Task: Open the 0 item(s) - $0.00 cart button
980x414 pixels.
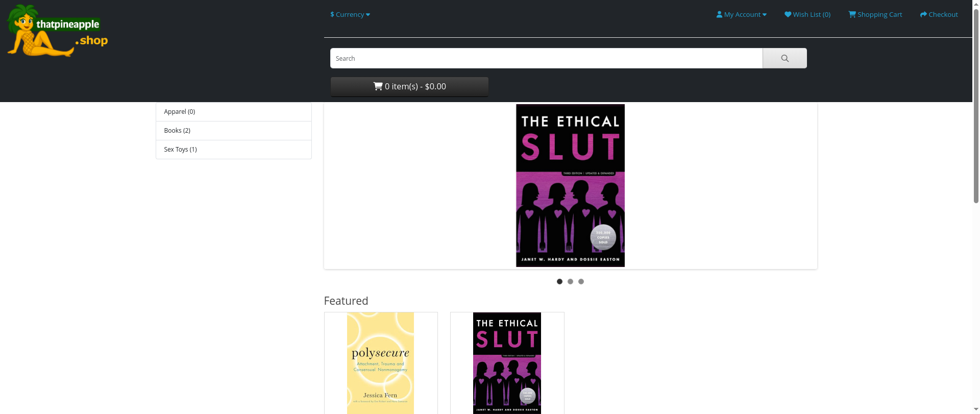Action: [409, 87]
